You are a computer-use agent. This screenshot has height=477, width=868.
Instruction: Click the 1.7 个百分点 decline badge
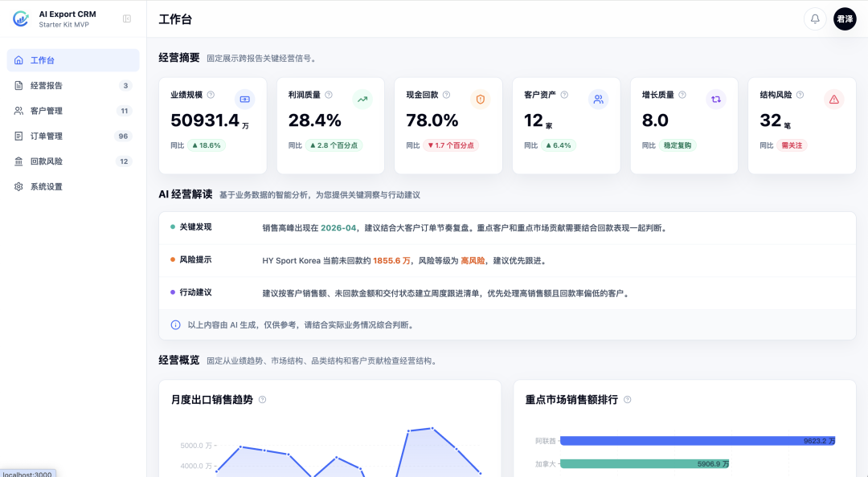(x=451, y=145)
